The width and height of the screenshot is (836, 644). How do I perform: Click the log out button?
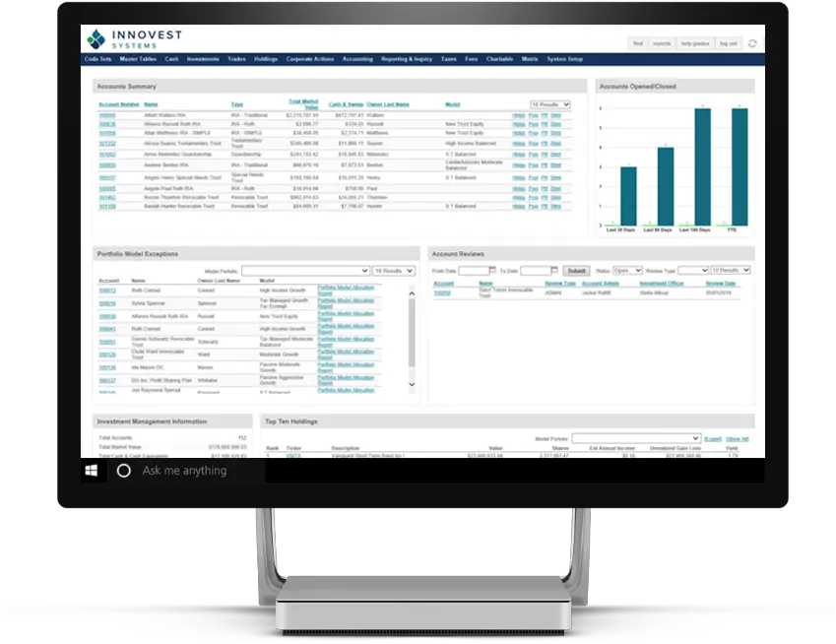pyautogui.click(x=729, y=43)
